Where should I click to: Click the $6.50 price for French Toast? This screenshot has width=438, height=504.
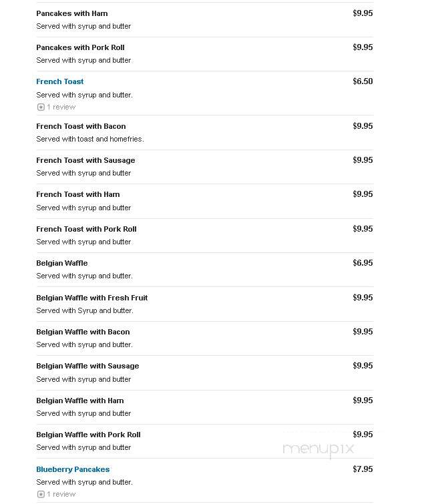click(x=363, y=81)
